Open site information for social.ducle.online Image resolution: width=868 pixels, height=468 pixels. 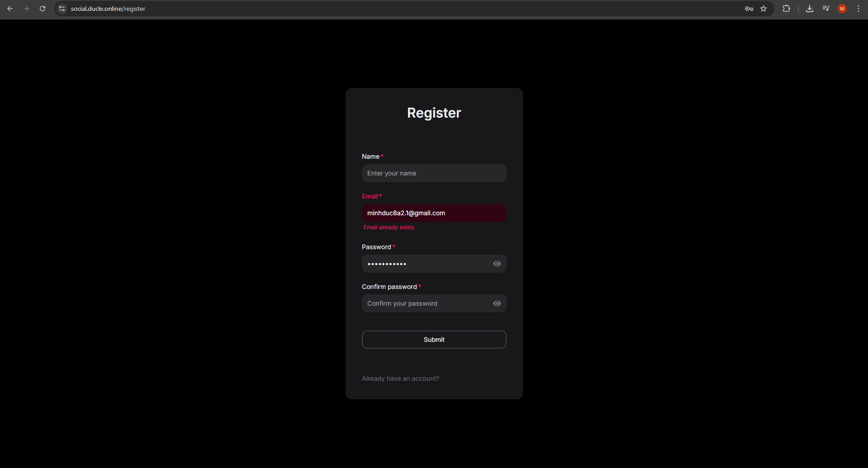[x=62, y=9]
